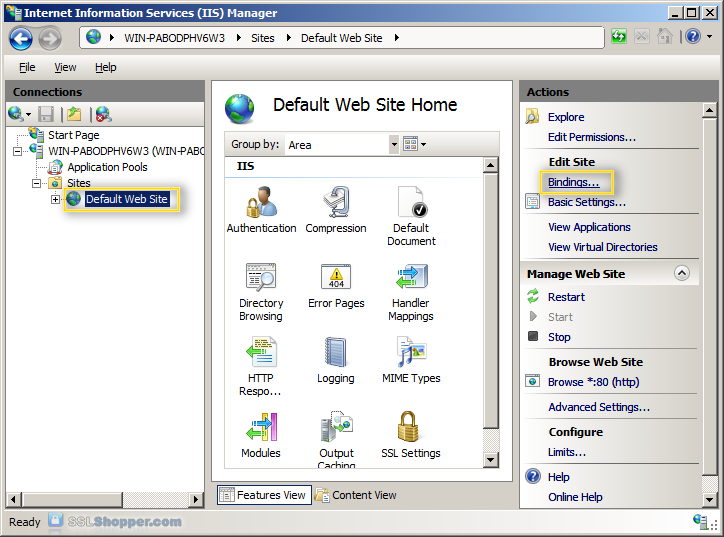Viewport: 724px width, 537px height.
Task: Click the Delete connection icon
Action: click(x=103, y=114)
